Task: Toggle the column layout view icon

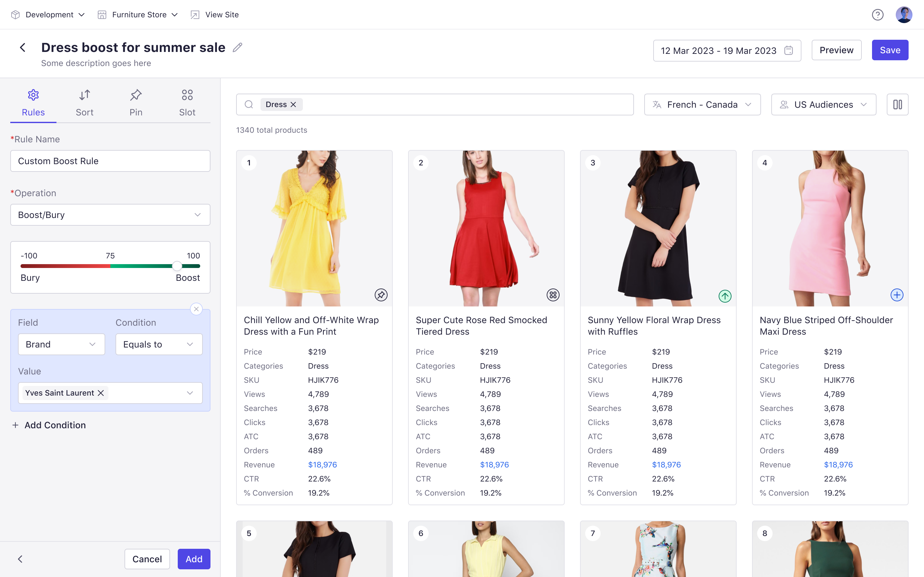Action: [897, 105]
